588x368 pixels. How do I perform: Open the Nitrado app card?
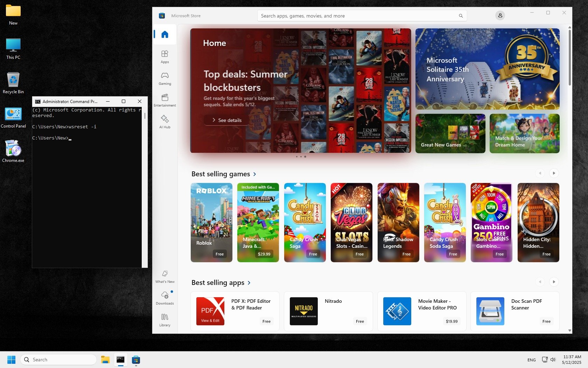tap(328, 311)
